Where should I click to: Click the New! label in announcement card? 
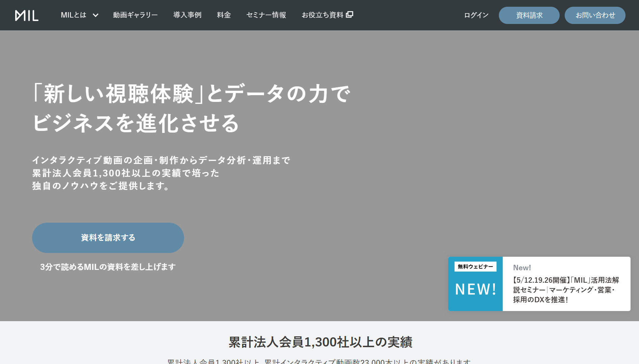tap(522, 268)
